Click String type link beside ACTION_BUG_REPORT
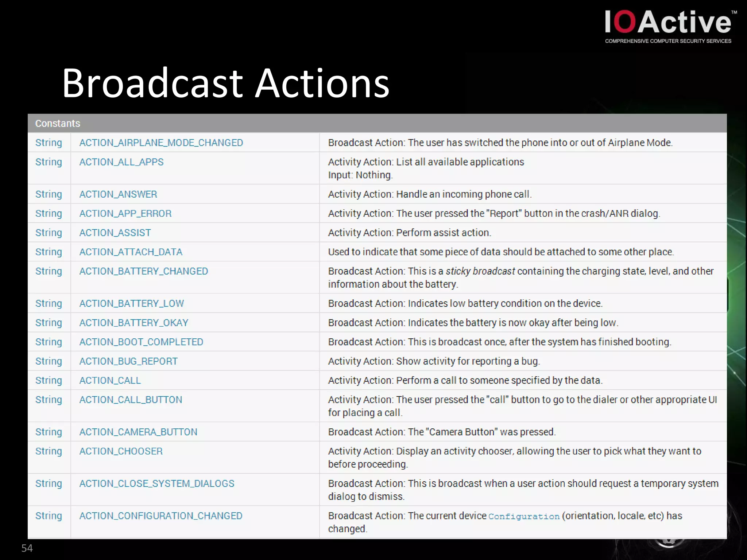Image resolution: width=747 pixels, height=560 pixels. tap(49, 362)
